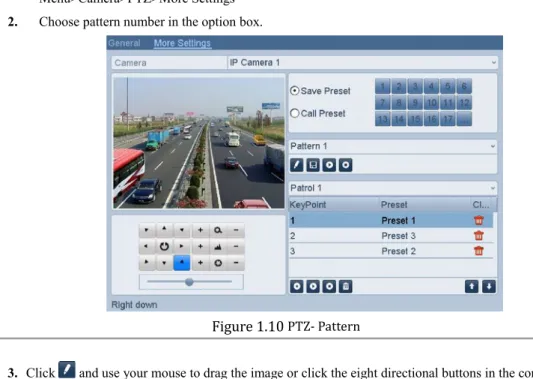The width and height of the screenshot is (533, 379).
Task: Click preset number button 9
Action: pyautogui.click(x=415, y=103)
